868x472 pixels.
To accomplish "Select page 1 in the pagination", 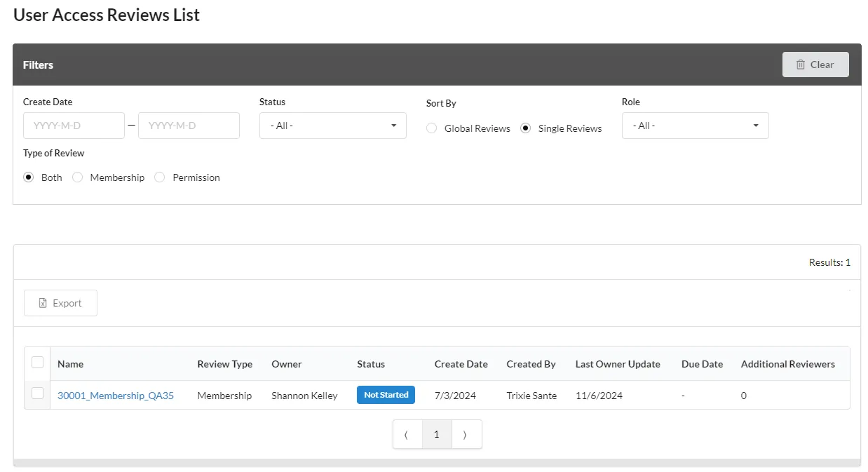I will pos(437,435).
